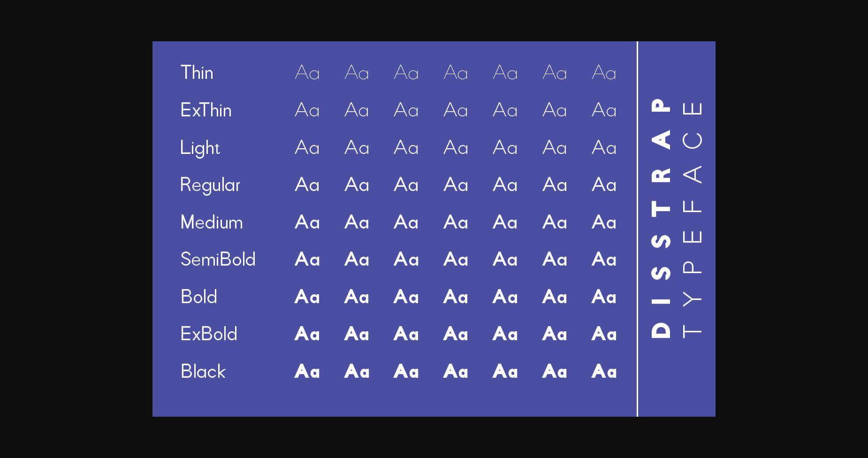
Task: Select first Aa sample in Black row
Action: pyautogui.click(x=307, y=371)
